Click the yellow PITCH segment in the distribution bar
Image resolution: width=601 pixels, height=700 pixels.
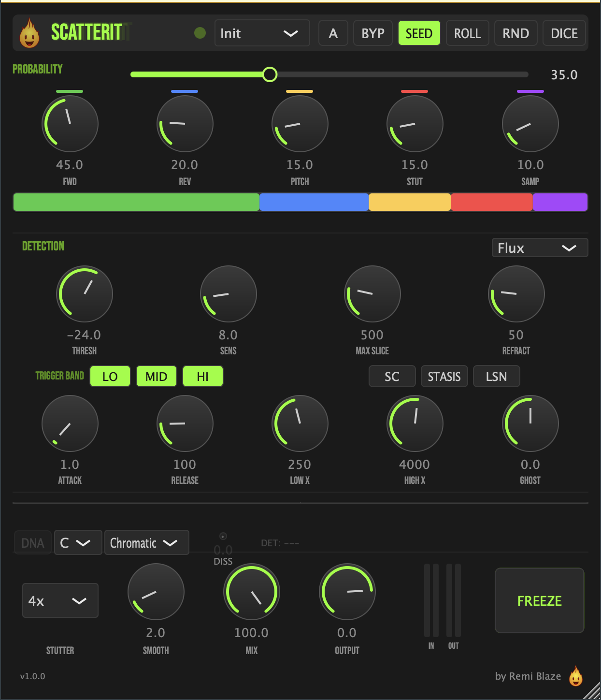pyautogui.click(x=410, y=202)
